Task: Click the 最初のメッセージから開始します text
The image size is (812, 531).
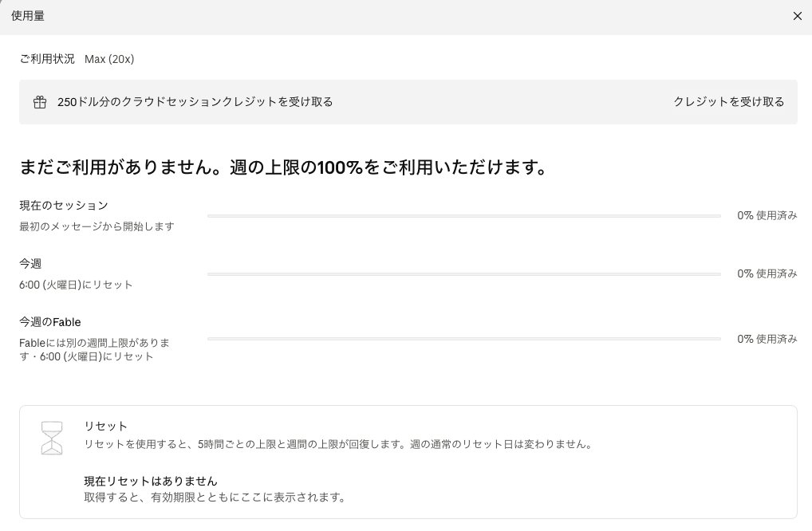Action: tap(97, 226)
